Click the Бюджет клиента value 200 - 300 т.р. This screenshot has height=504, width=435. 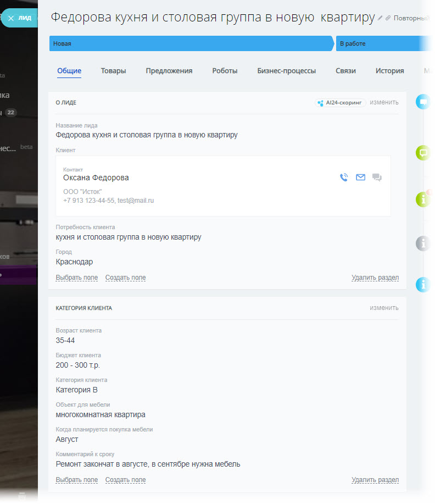pyautogui.click(x=78, y=365)
